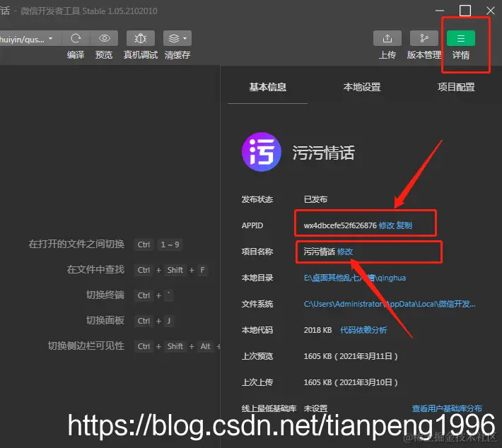Open the local directory qinghua path link
502x448 pixels.
pos(355,278)
